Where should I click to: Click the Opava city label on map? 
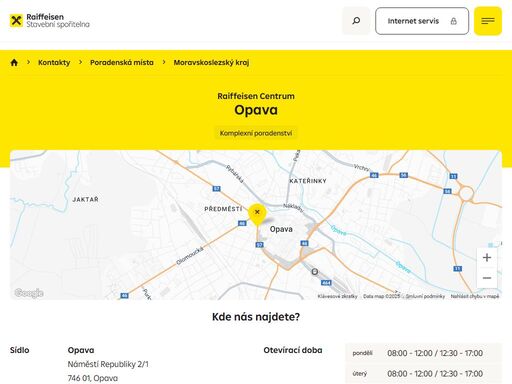(x=281, y=229)
